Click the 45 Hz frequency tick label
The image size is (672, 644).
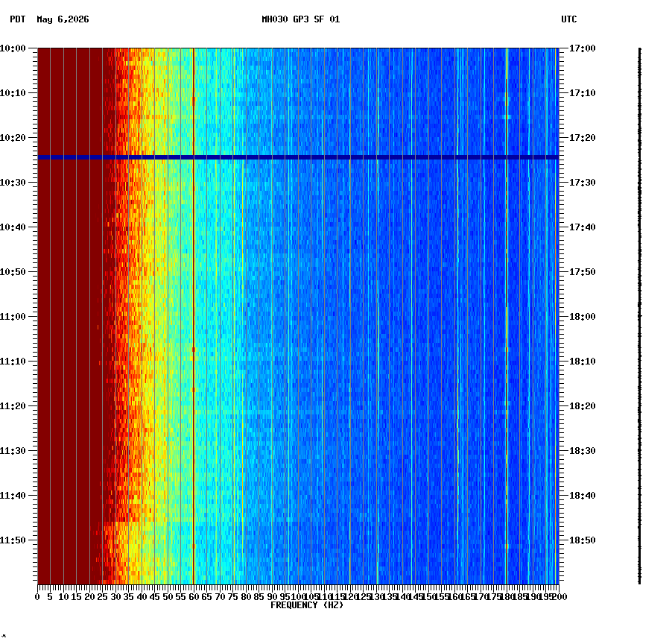(x=155, y=597)
